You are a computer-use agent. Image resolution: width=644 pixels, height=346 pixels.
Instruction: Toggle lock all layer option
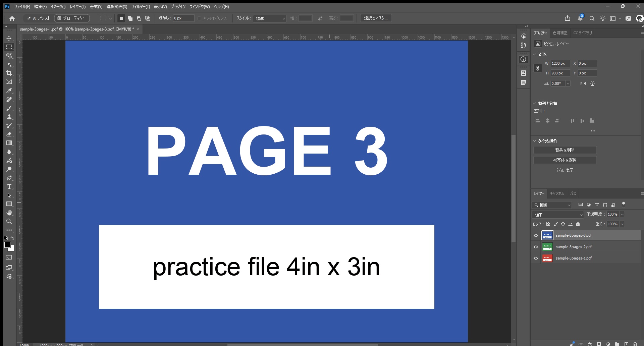(x=578, y=224)
